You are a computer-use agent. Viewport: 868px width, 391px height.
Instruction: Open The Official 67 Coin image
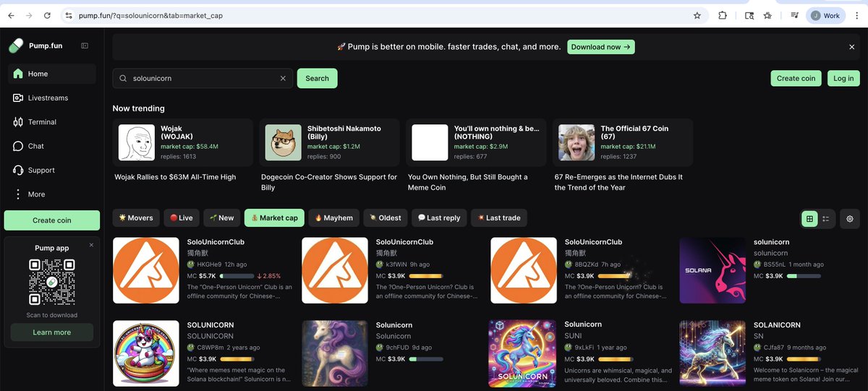click(x=576, y=142)
